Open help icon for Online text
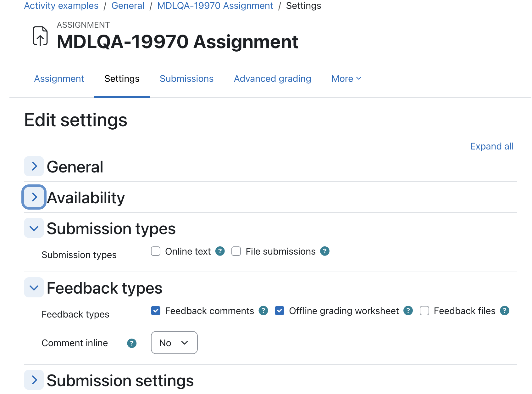The image size is (532, 394). click(220, 251)
